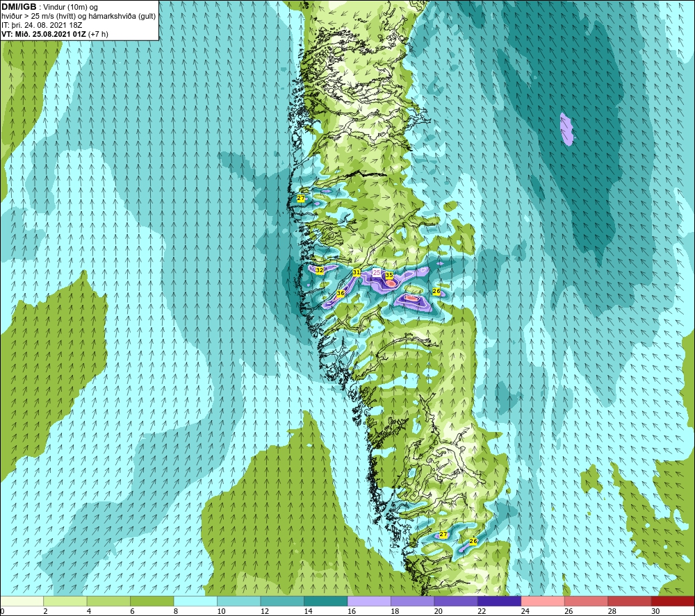Click the gust label 26 beside label 35's purple band
This screenshot has height=616, width=695.
pyautogui.click(x=436, y=292)
